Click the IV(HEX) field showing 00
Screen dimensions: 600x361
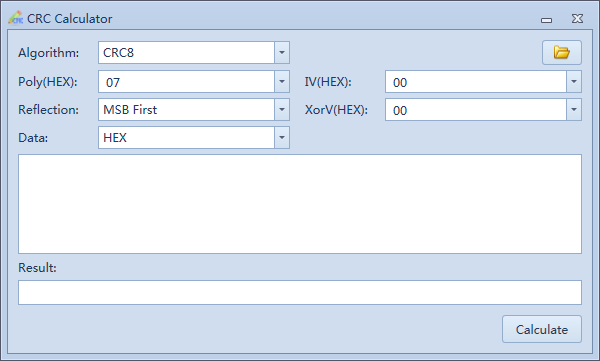476,82
